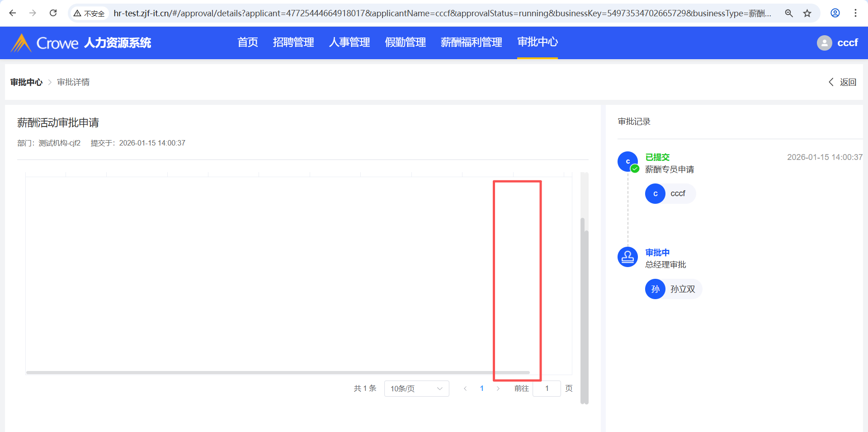Reload the page with the refresh icon

[53, 13]
